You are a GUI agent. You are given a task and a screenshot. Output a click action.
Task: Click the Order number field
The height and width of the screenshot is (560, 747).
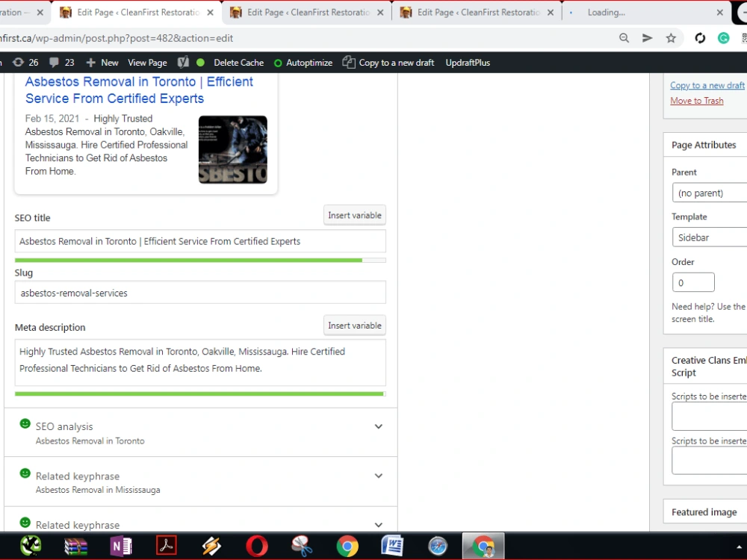pyautogui.click(x=693, y=282)
